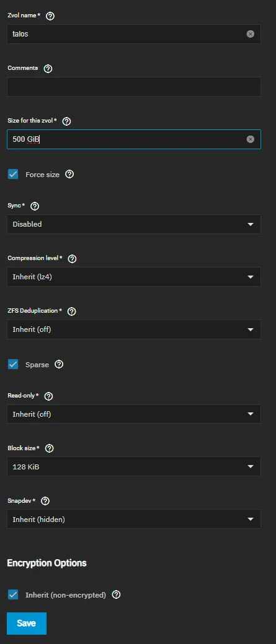Image resolution: width=276 pixels, height=644 pixels.
Task: Show help for Compression level
Action: coord(72,259)
